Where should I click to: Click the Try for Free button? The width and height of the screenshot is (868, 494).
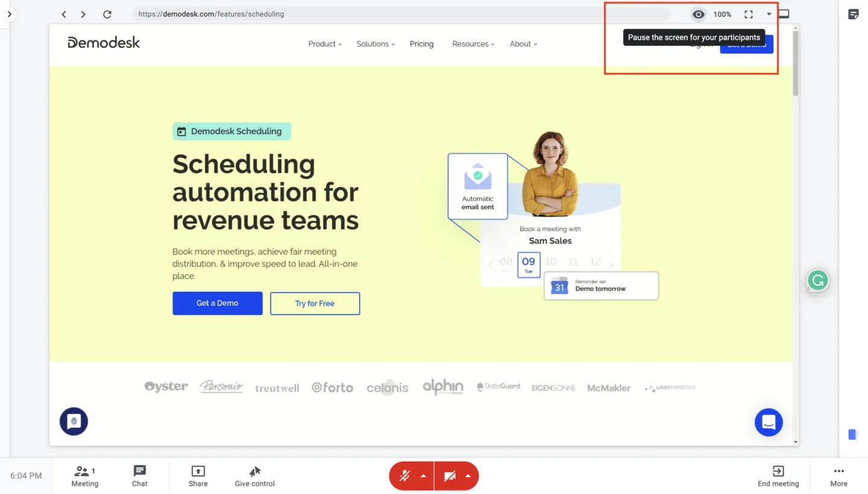coord(315,304)
